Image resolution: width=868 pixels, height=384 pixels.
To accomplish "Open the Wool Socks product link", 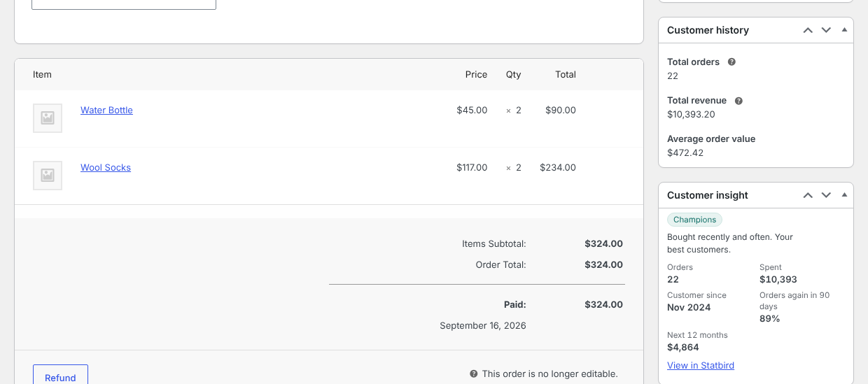I will point(106,168).
